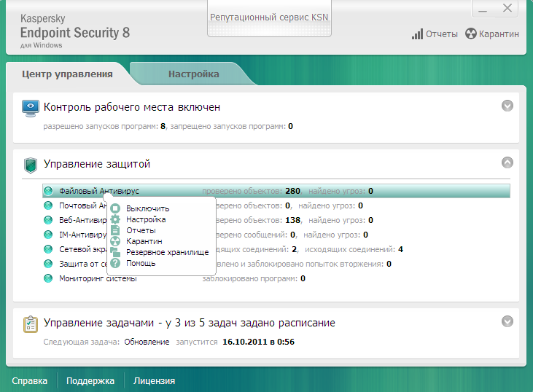Click the Контроль рабочего места включен heading
This screenshot has height=392, width=533.
[x=132, y=107]
